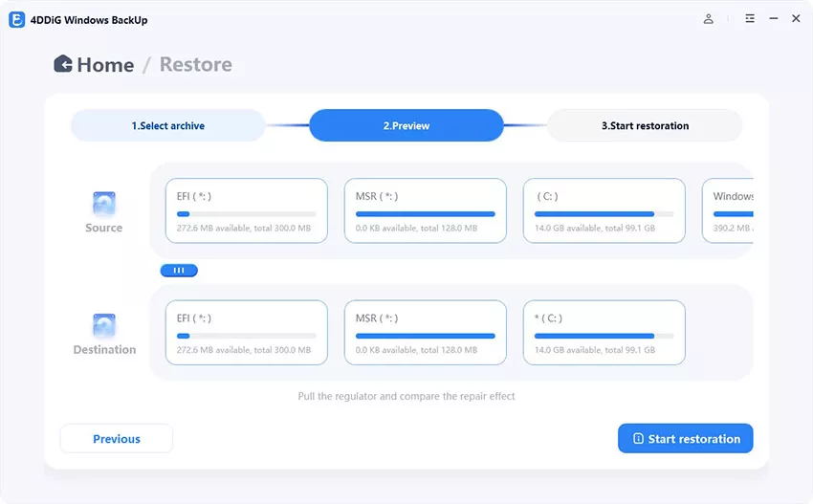Select the partially visible Windows partition card
Screen dimensions: 813x504
[x=728, y=210]
